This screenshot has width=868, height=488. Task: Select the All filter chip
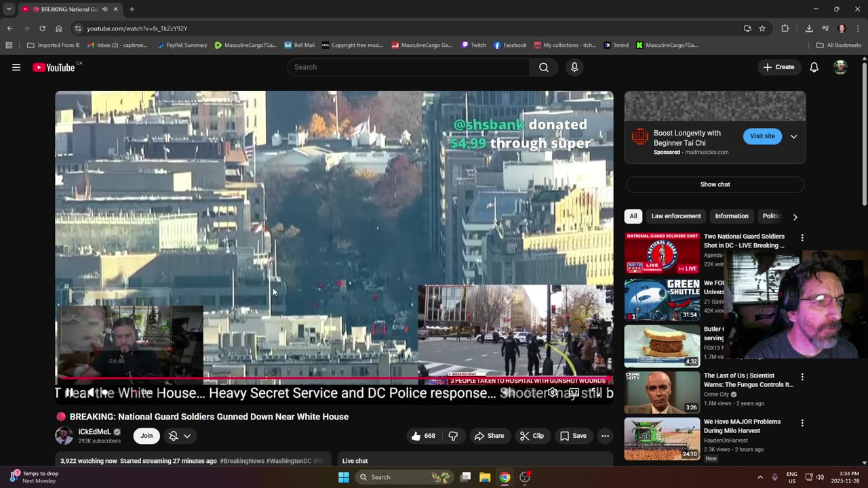point(633,216)
